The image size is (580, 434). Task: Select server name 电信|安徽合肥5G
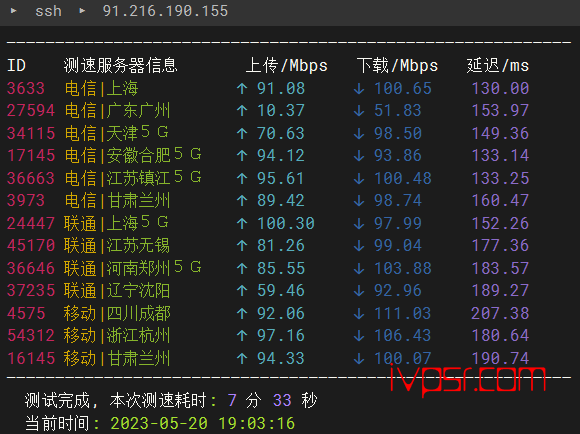click(x=133, y=155)
